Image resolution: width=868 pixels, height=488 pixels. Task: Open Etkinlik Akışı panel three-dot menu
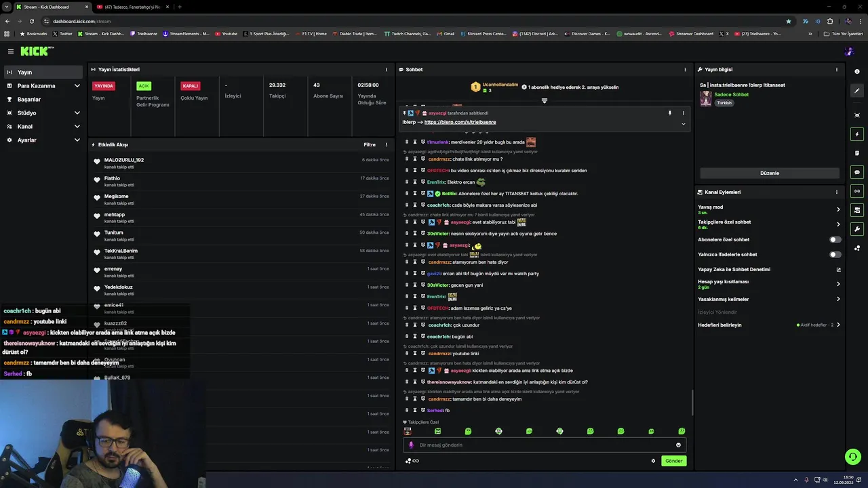pos(387,144)
